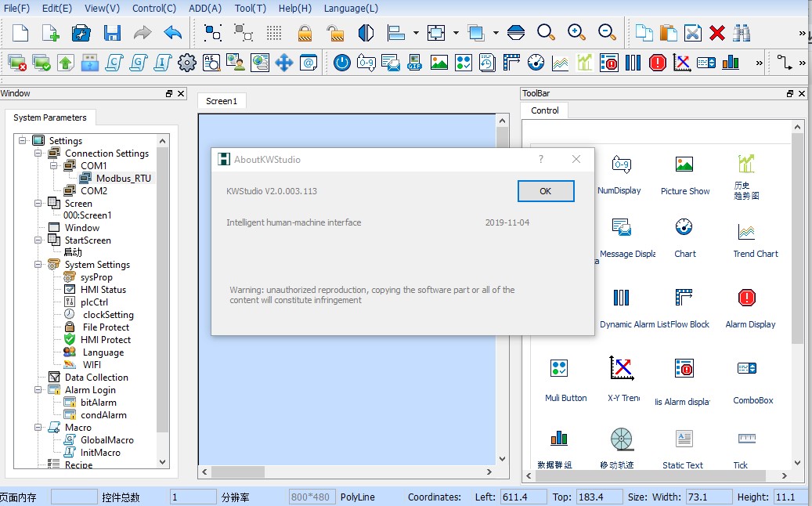The width and height of the screenshot is (812, 506).
Task: Select Data Collection tree item
Action: [96, 378]
